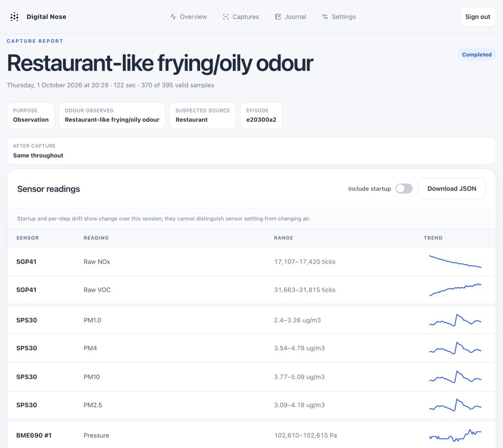This screenshot has height=448, width=503.
Task: Click the Pressure reading label
Action: tap(96, 435)
